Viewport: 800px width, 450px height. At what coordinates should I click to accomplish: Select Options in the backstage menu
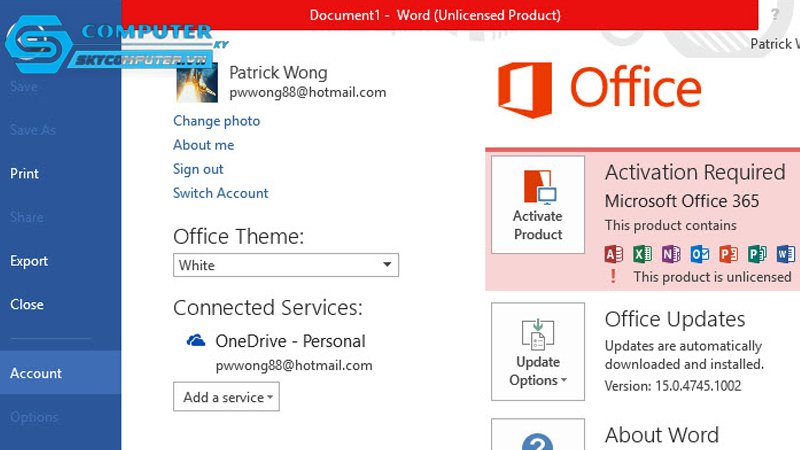[x=34, y=417]
